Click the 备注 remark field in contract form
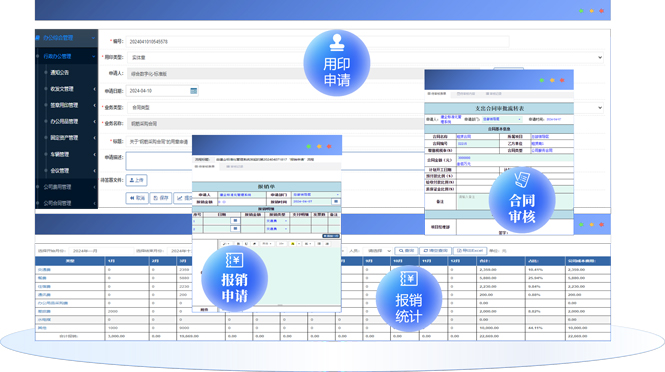 tap(474, 201)
